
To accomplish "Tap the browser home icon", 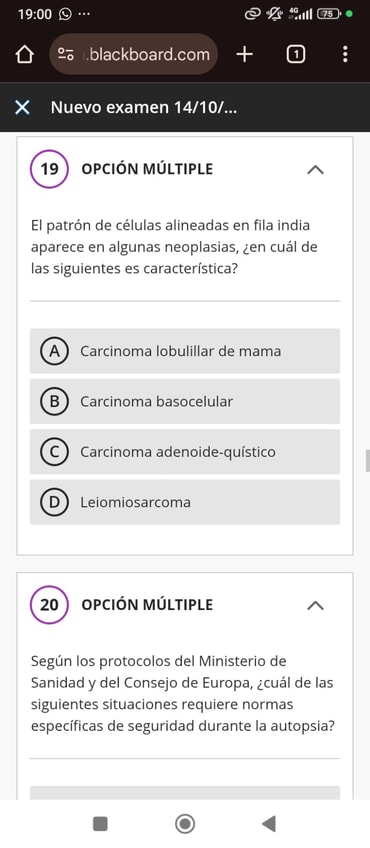I will point(24,55).
